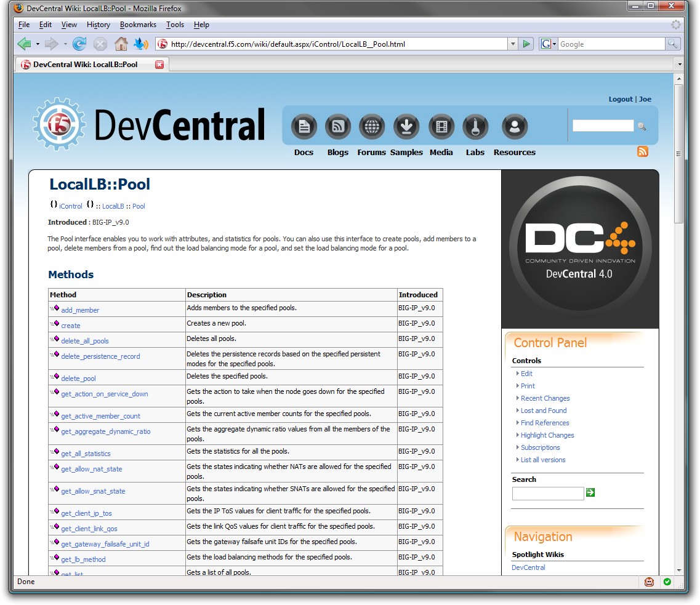Go to the Home page icon
The image size is (700, 605).
point(121,44)
